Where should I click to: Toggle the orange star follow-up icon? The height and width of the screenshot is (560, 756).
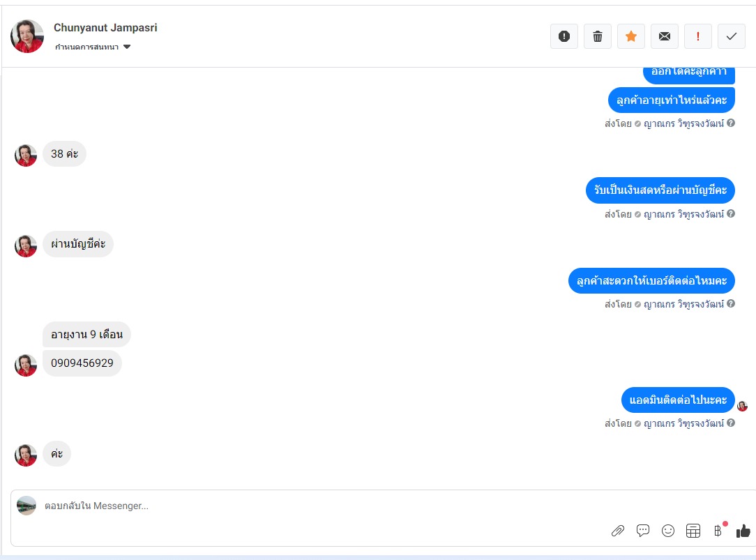click(x=630, y=36)
